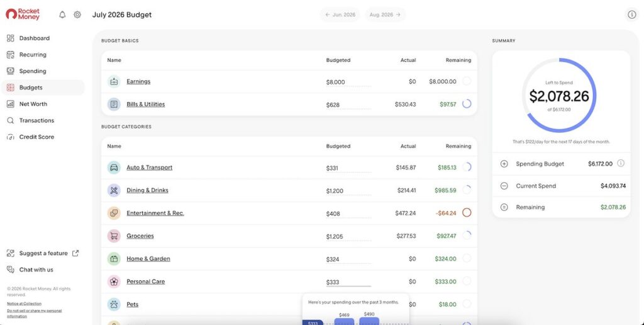Click the Spending Budget info icon

[x=621, y=163]
